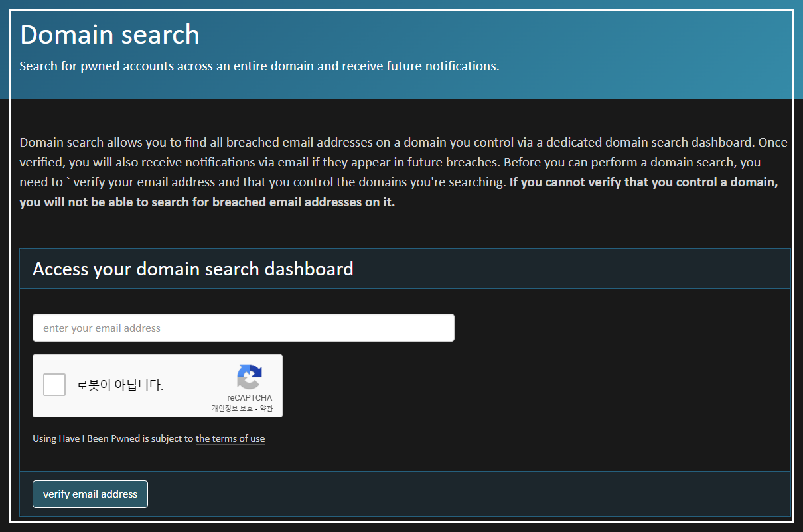Viewport: 803px width, 532px height.
Task: Click the Domain search page heading
Action: pos(110,34)
